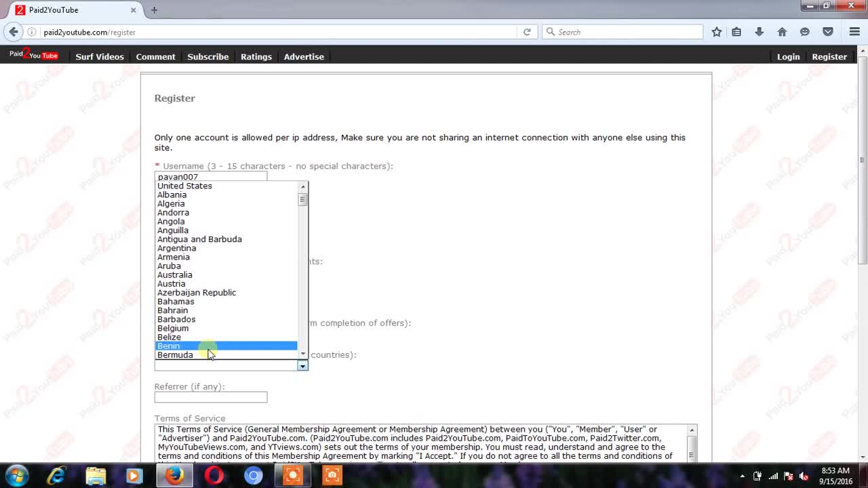Go to the browser home page icon
868x488 pixels.
tap(782, 32)
